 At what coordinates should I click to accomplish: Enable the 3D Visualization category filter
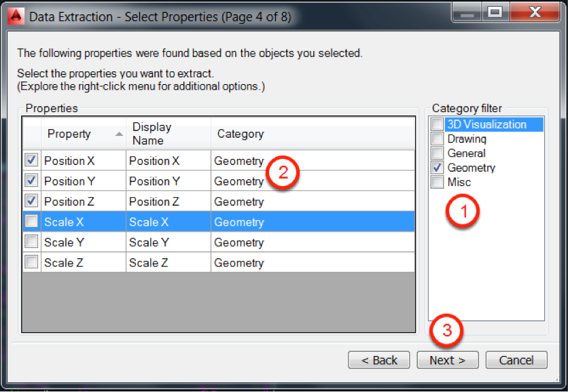click(x=438, y=124)
